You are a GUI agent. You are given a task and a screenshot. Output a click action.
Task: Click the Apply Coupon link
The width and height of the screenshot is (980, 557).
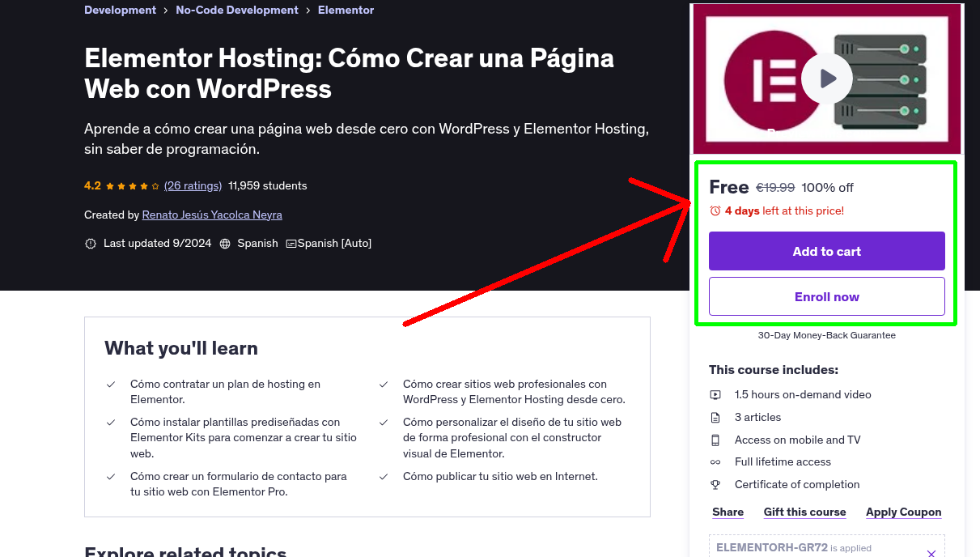pyautogui.click(x=903, y=512)
